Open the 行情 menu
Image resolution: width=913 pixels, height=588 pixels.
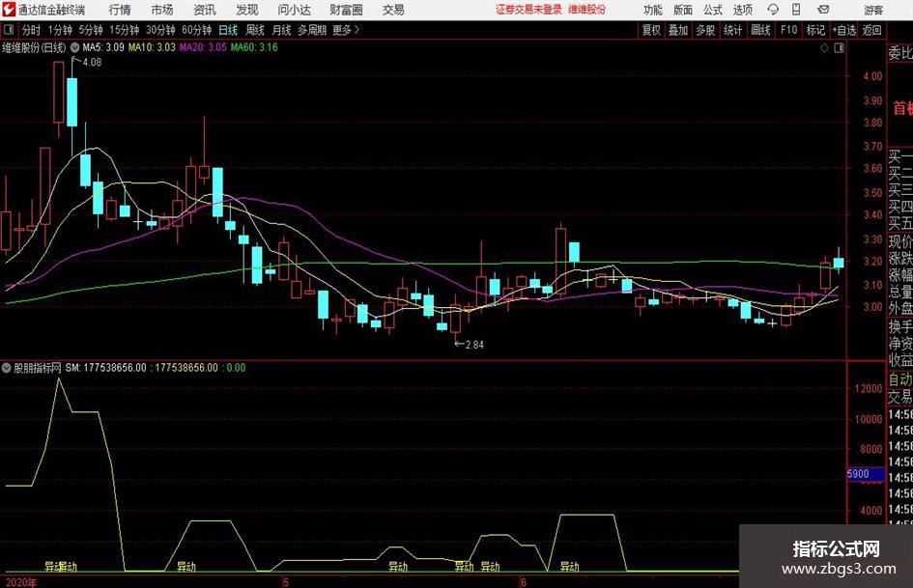tap(120, 10)
